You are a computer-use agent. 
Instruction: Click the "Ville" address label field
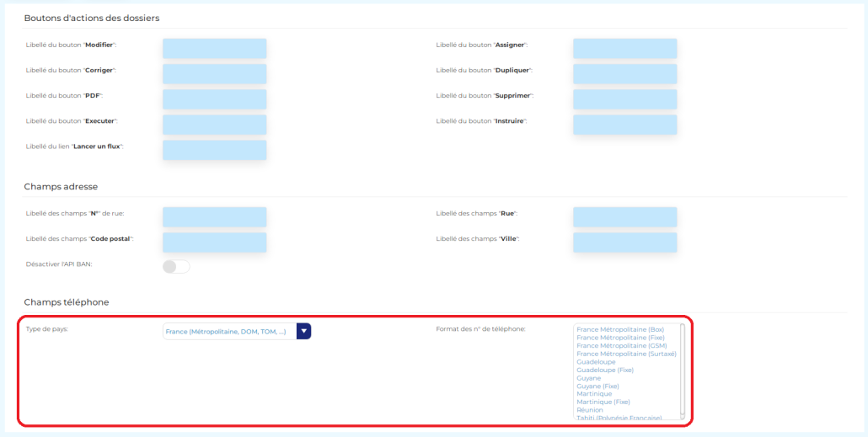click(624, 242)
